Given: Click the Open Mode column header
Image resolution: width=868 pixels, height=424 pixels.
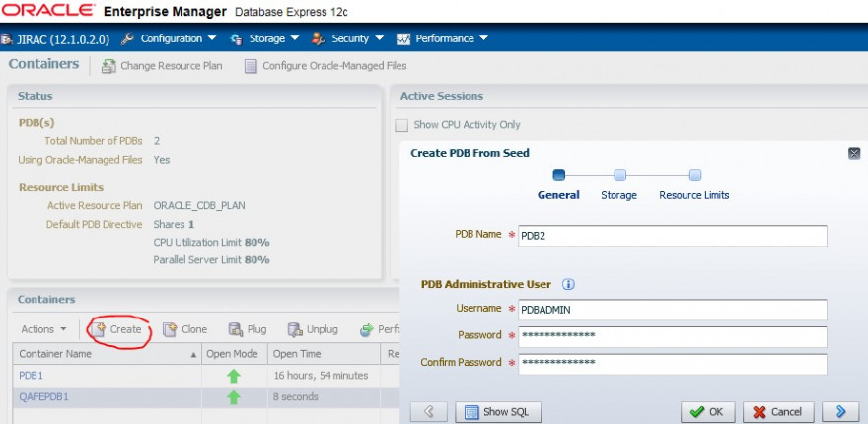Looking at the screenshot, I should (x=232, y=354).
